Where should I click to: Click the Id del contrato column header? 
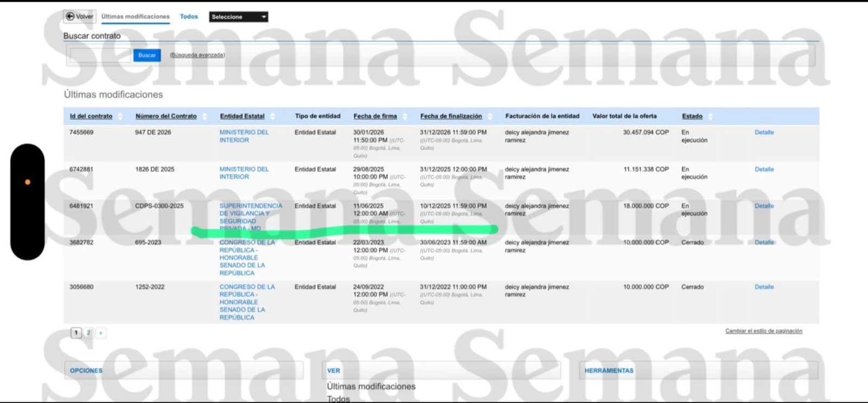pyautogui.click(x=91, y=116)
